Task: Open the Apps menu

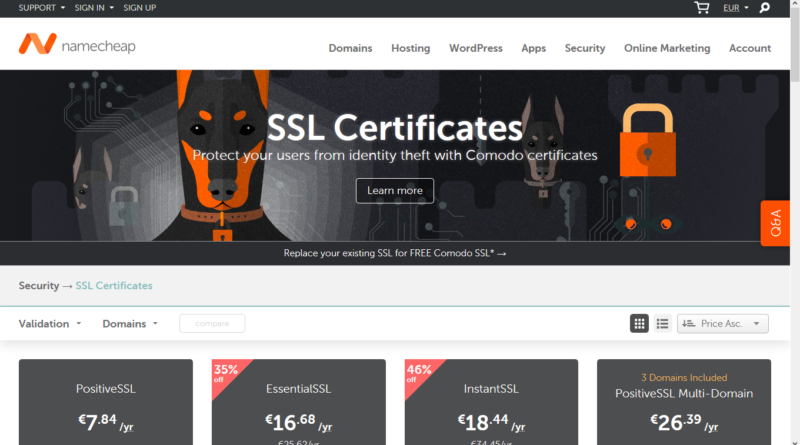Action: (534, 48)
